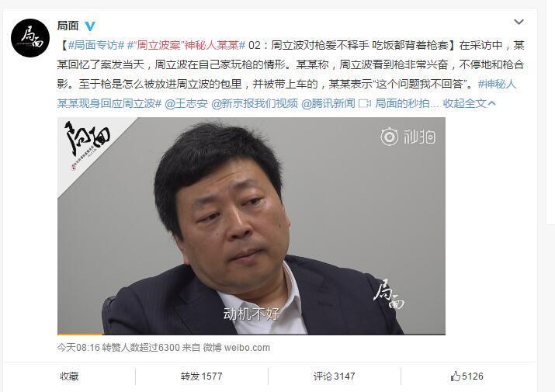The image size is (555, 392).
Task: Open hashtag #神秘人某某现身回应周立波#
Action: 286,93
